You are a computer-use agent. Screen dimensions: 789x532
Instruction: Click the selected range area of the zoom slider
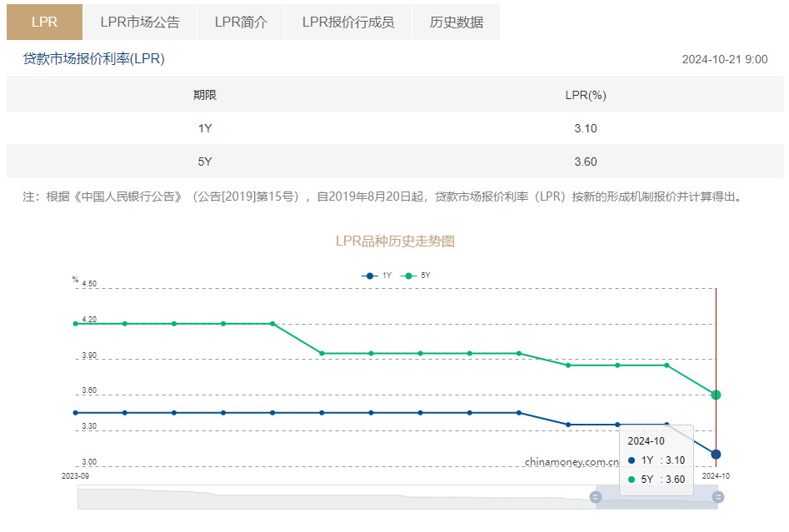[657, 497]
